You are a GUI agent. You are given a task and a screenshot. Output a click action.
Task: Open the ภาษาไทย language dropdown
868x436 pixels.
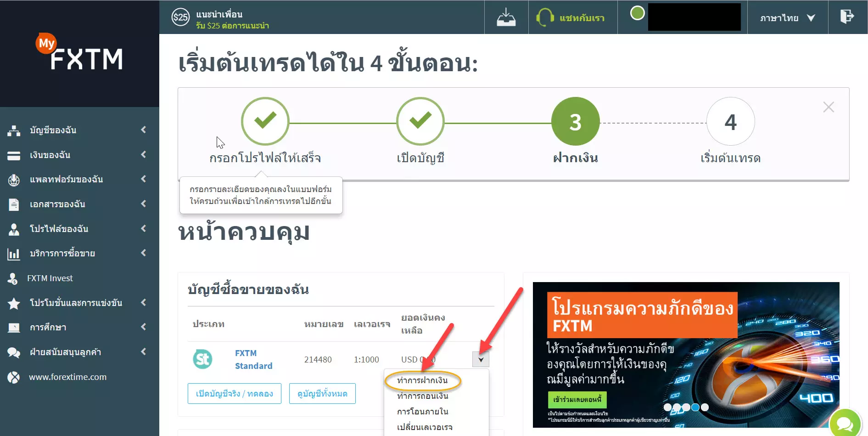788,18
